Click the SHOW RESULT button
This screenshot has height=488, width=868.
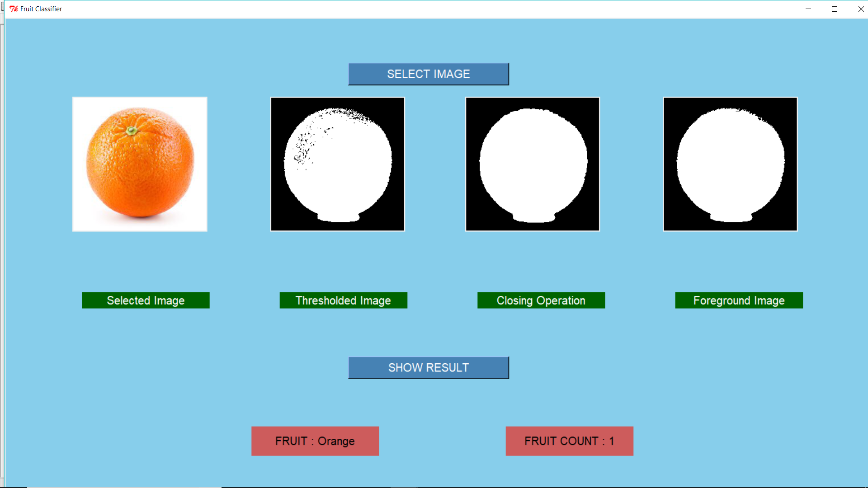click(x=428, y=367)
